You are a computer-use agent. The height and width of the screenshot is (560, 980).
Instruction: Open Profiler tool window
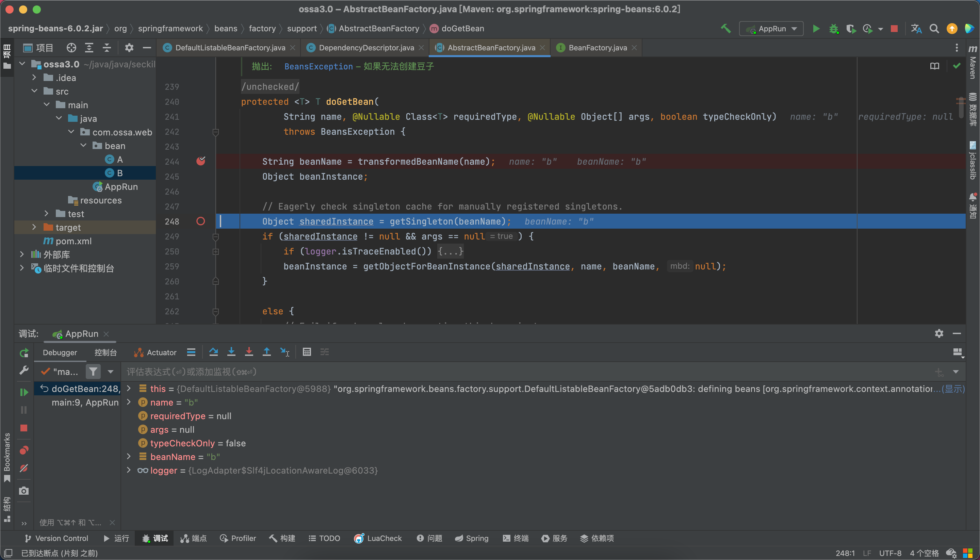click(238, 538)
